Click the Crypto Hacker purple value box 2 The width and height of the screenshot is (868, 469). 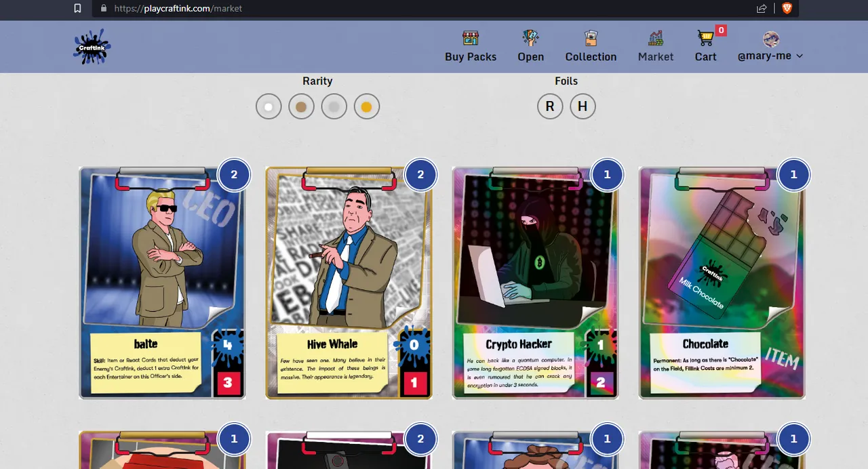601,383
